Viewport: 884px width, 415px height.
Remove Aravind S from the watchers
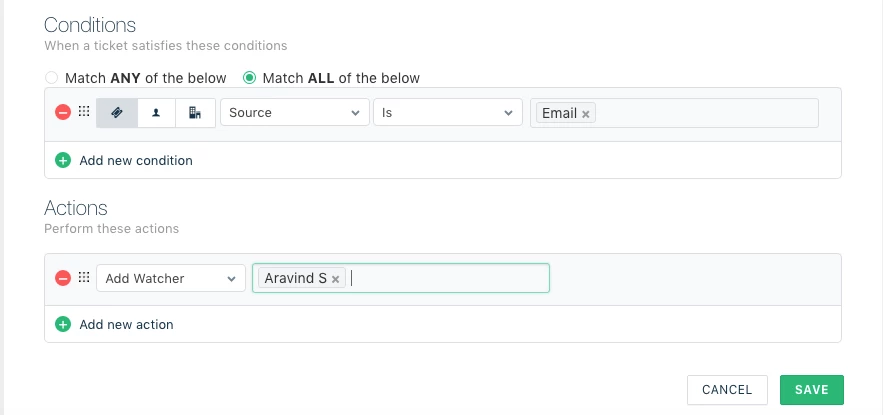point(336,279)
